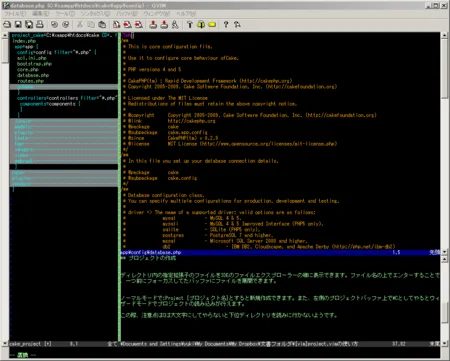Expand the folded tmp entry
450x361 pixels.
64,144
